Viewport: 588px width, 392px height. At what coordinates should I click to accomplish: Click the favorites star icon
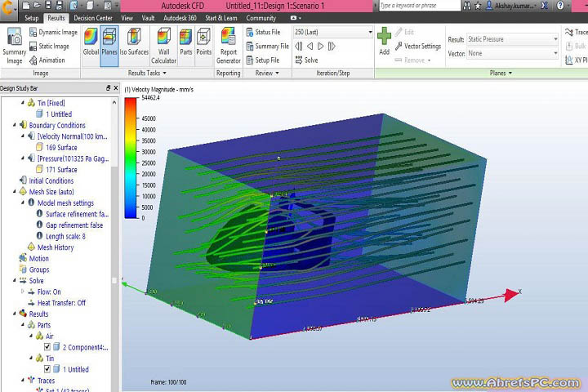[478, 6]
